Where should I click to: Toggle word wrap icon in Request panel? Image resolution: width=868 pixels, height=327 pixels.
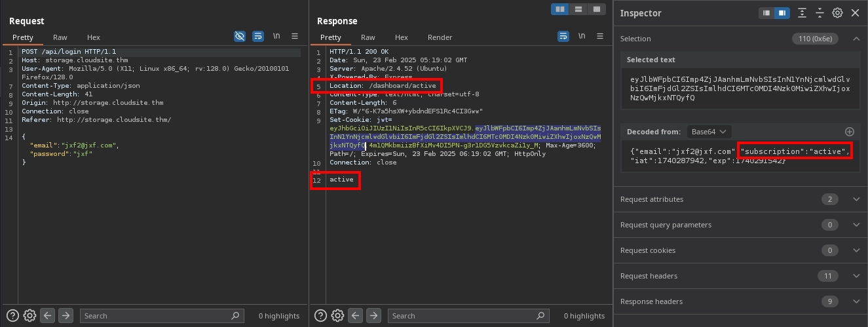258,37
